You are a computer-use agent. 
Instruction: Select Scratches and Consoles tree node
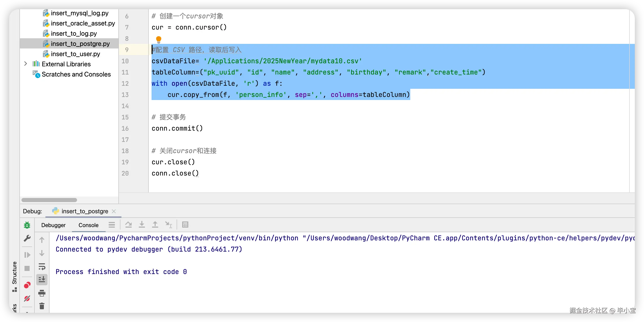pyautogui.click(x=76, y=74)
